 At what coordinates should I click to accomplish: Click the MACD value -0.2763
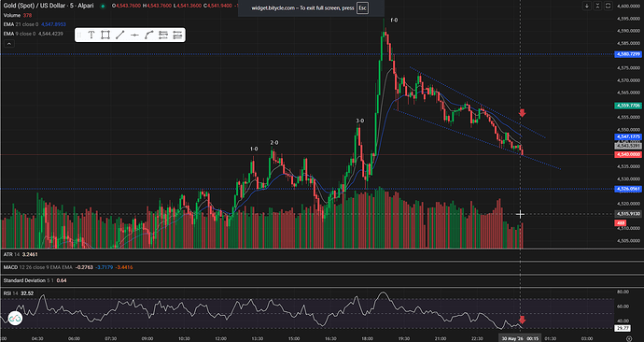pyautogui.click(x=84, y=267)
